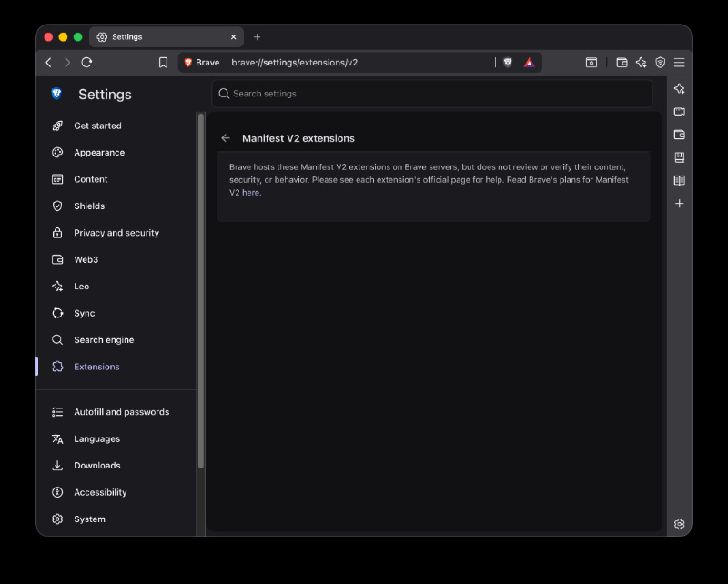The image size is (728, 584).
Task: Open Brave Wallet in toolbar
Action: coord(622,62)
